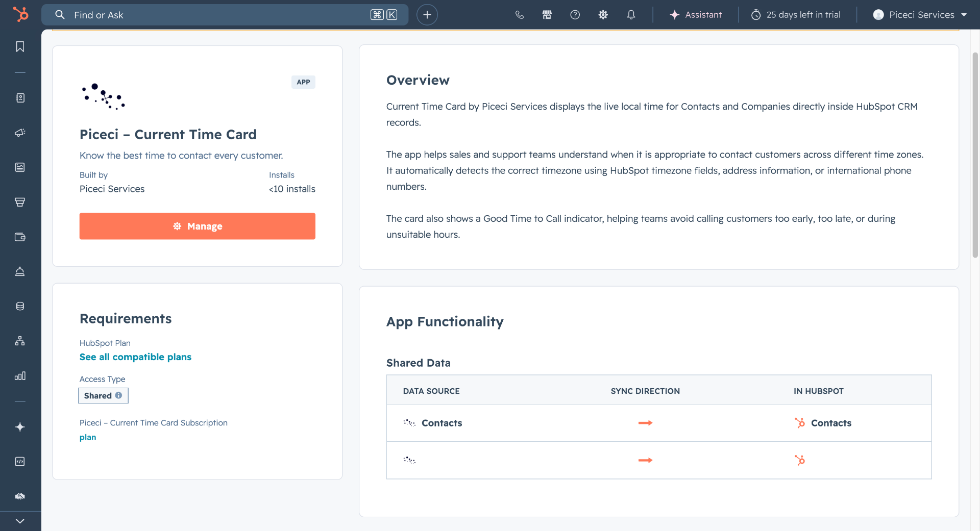Click the DATA SOURCE column header
The width and height of the screenshot is (980, 531).
point(431,391)
